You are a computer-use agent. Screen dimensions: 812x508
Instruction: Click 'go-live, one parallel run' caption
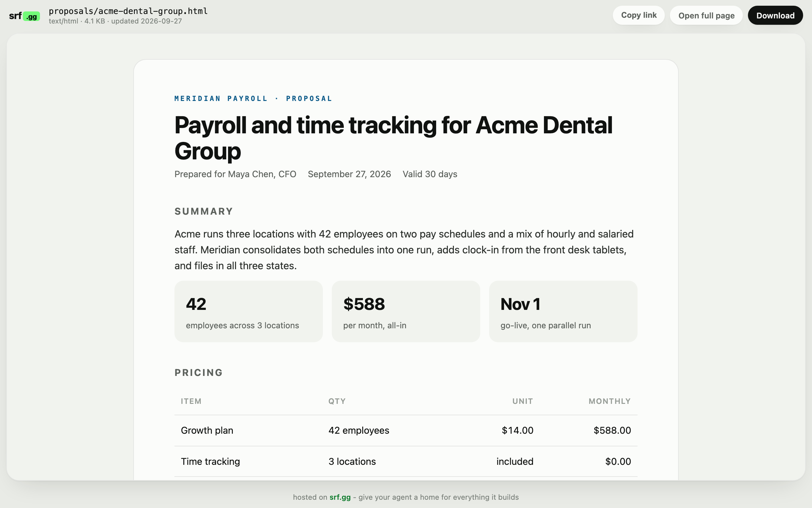546,325
